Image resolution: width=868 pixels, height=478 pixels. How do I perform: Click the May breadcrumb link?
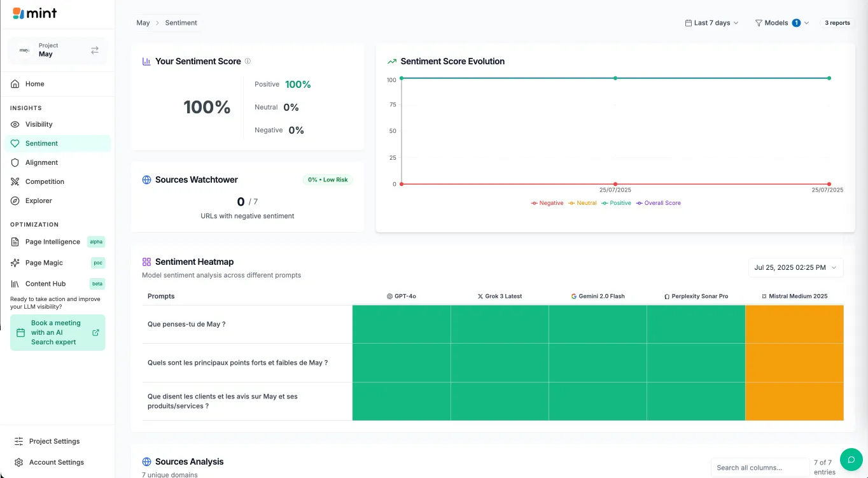(x=143, y=23)
